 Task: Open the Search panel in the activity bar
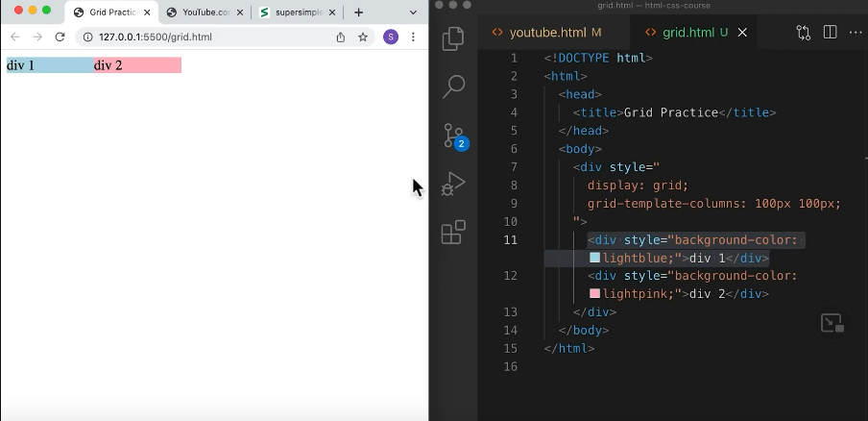point(453,87)
